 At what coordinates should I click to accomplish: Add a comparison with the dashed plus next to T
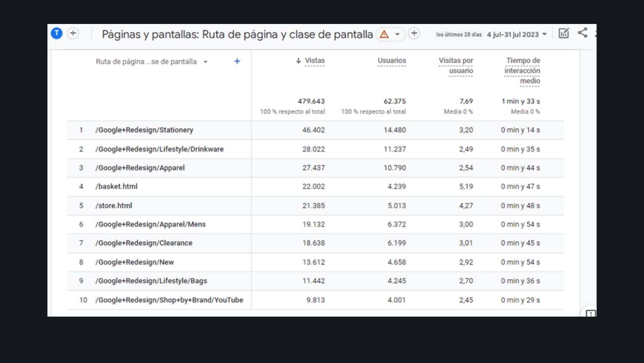coord(73,33)
